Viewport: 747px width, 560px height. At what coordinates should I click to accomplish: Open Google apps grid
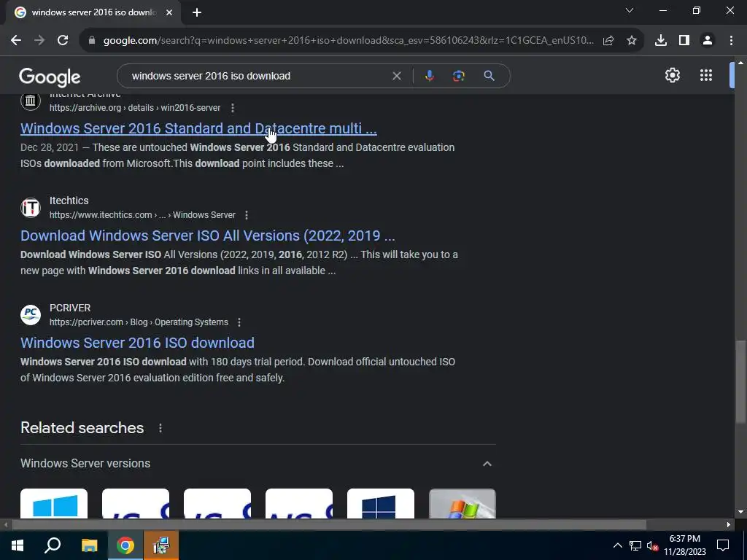(x=706, y=75)
